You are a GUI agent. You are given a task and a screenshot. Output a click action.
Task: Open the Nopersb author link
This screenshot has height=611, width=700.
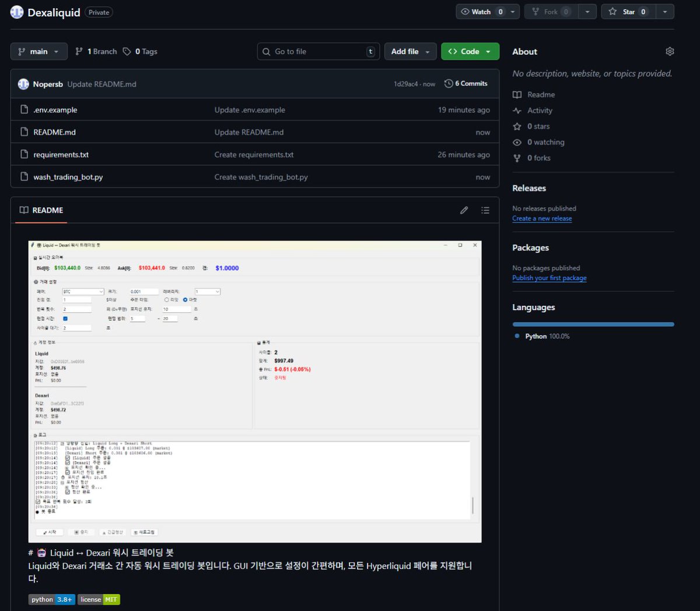pos(48,84)
